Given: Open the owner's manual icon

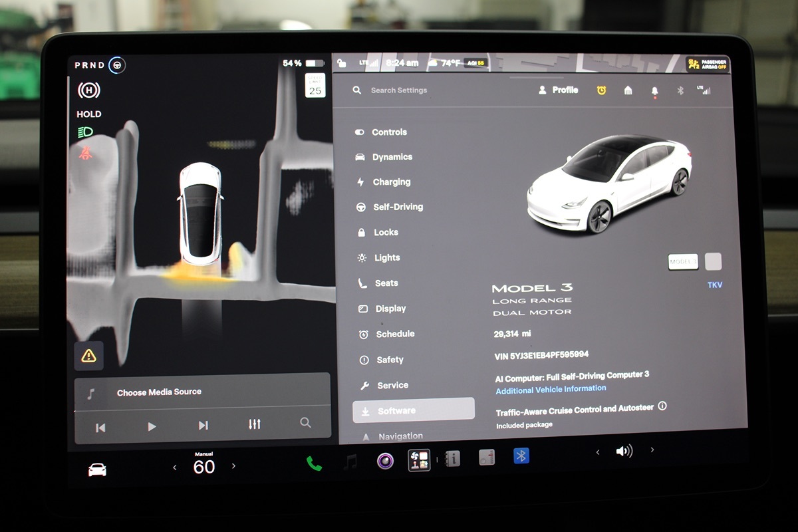Looking at the screenshot, I should [453, 459].
